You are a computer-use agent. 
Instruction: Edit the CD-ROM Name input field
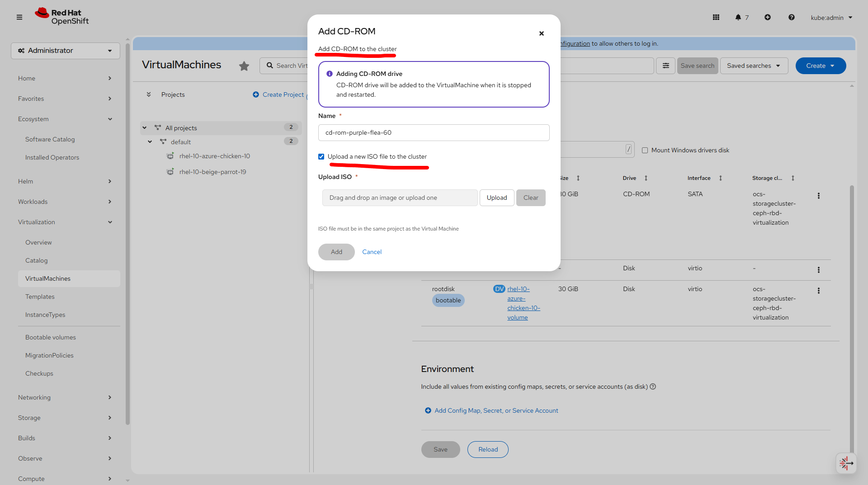tap(434, 133)
